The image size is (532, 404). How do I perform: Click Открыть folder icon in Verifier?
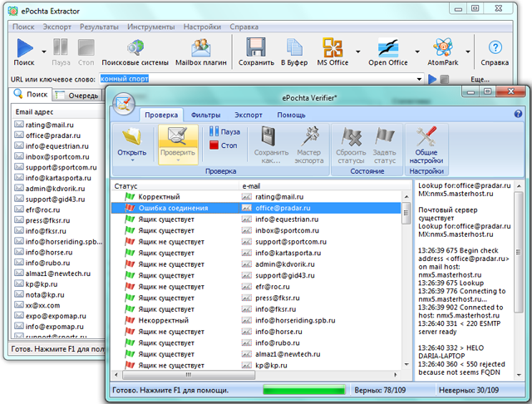(x=132, y=136)
